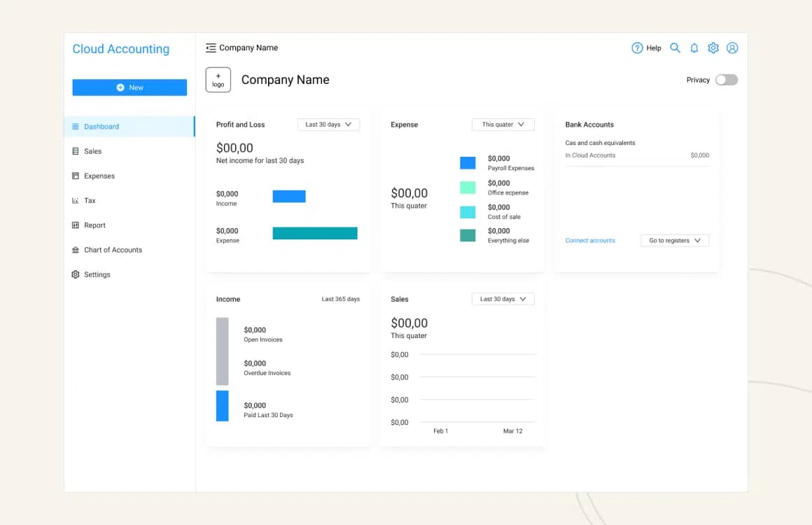Viewport: 812px width, 525px height.
Task: Open the Sales Last 30 days dropdown
Action: point(503,298)
